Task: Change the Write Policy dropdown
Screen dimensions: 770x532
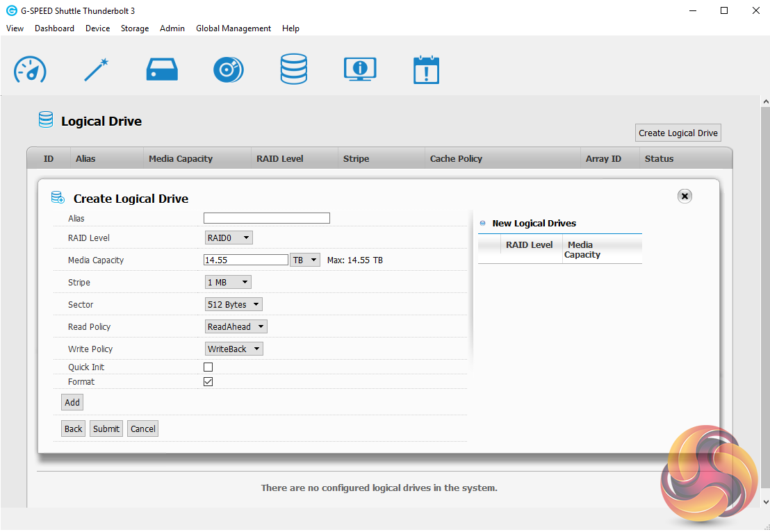Action: pos(234,349)
